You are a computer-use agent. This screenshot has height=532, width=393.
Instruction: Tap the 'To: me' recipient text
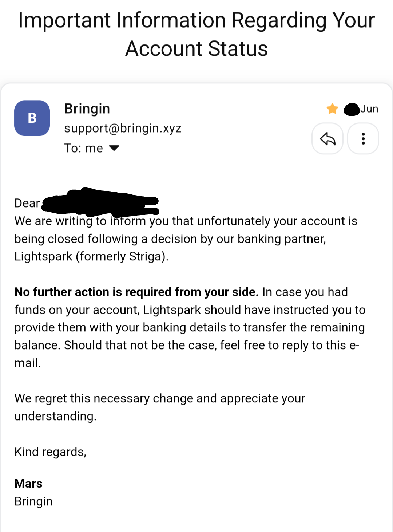tap(84, 148)
